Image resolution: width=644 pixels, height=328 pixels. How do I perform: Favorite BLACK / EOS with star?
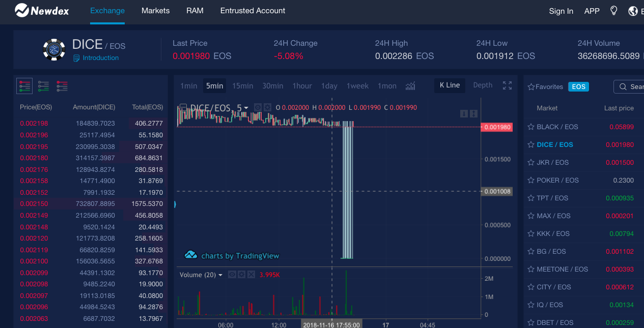tap(531, 127)
